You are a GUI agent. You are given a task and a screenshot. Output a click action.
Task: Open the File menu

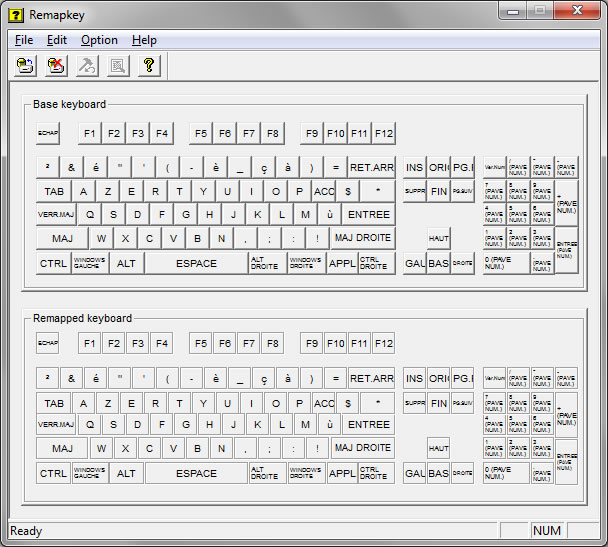[24, 40]
